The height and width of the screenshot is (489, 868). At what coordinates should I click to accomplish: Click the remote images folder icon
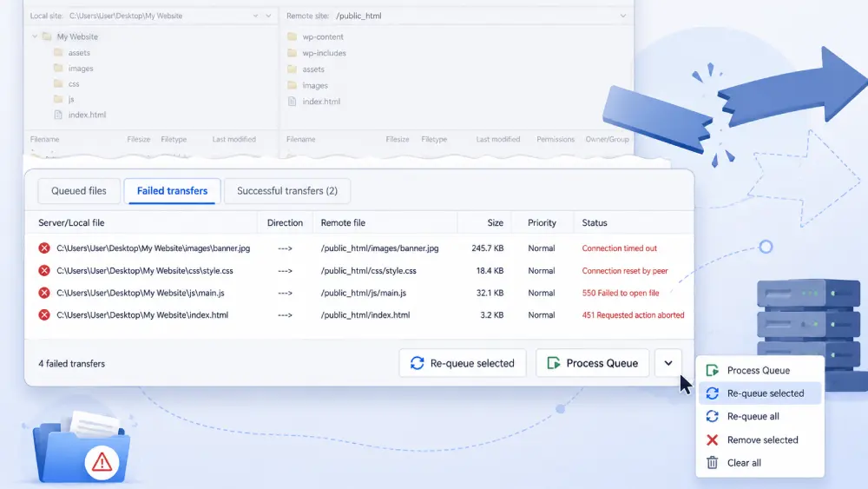pyautogui.click(x=293, y=85)
